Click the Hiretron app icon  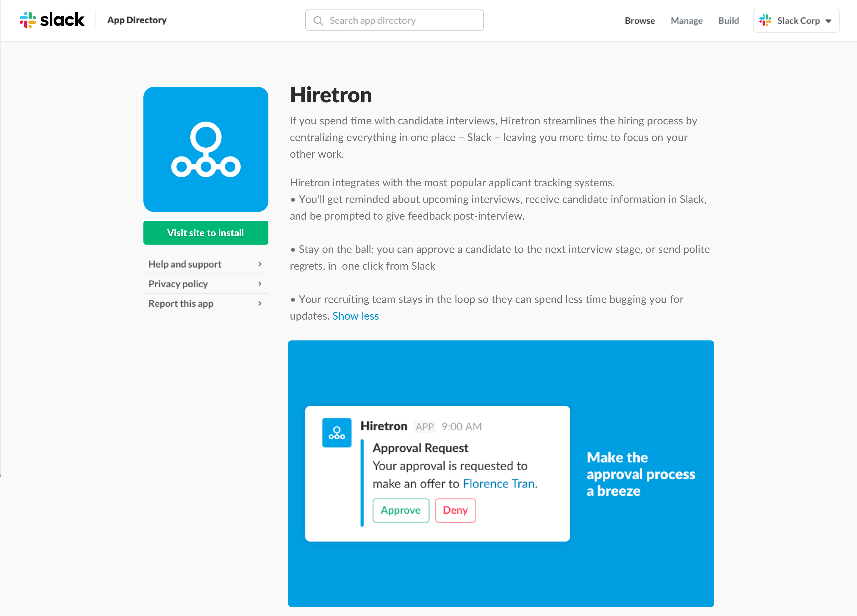click(205, 149)
